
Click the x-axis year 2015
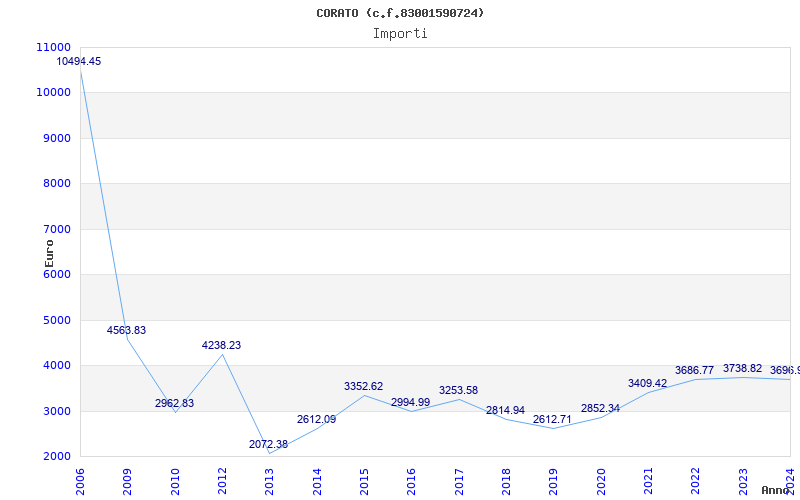(364, 482)
